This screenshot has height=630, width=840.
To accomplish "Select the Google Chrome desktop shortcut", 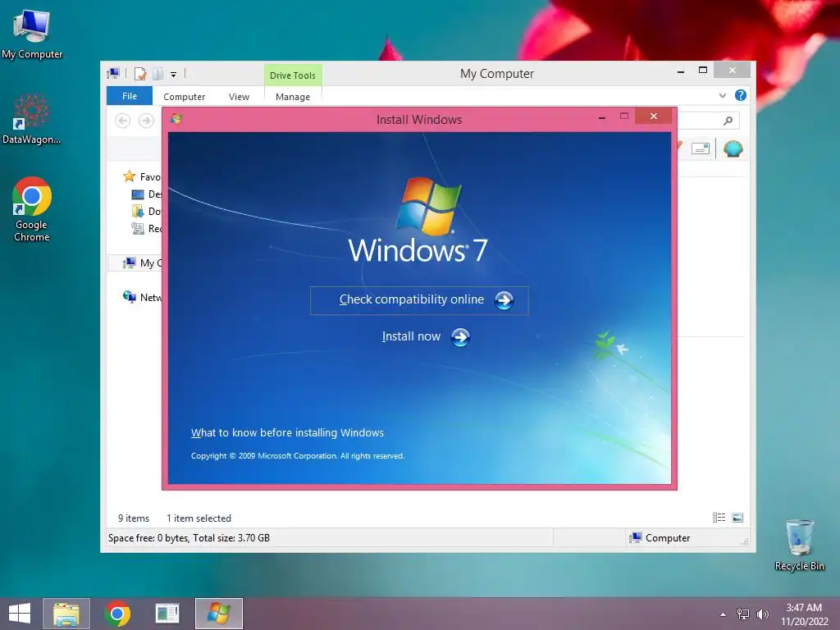I will 32,209.
